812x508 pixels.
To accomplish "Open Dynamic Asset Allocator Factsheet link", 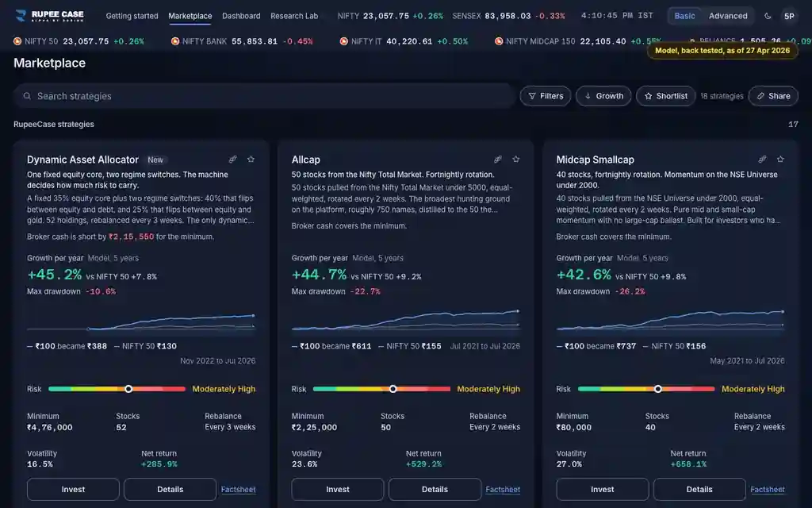I will [238, 489].
